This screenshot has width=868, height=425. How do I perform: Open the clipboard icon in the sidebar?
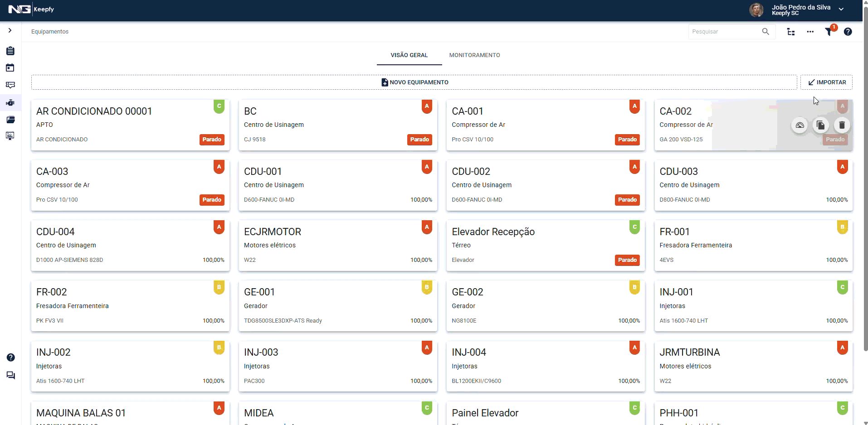click(10, 51)
